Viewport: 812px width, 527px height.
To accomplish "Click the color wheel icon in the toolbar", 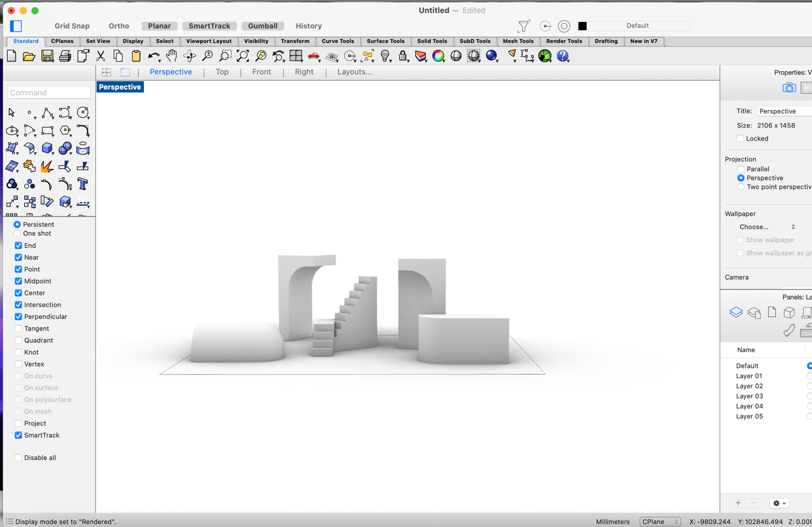I will click(438, 56).
